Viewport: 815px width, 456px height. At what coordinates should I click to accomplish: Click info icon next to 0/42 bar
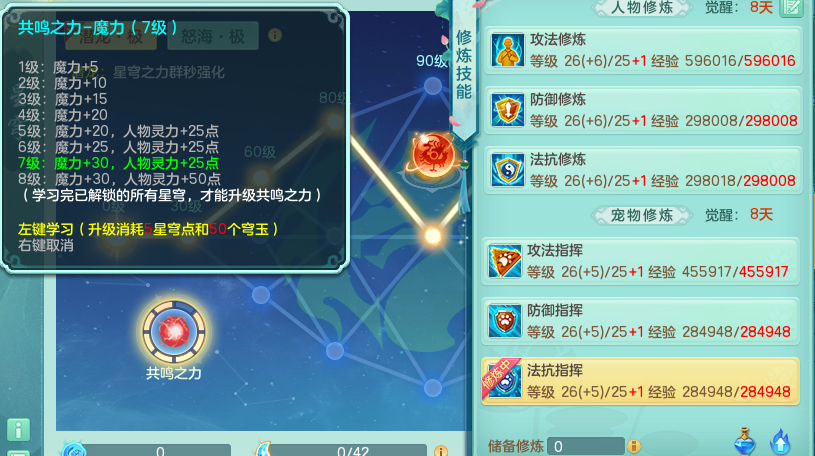(x=441, y=451)
